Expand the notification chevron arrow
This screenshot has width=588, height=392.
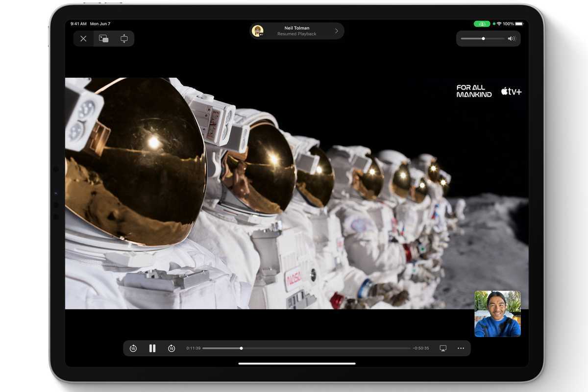[337, 31]
